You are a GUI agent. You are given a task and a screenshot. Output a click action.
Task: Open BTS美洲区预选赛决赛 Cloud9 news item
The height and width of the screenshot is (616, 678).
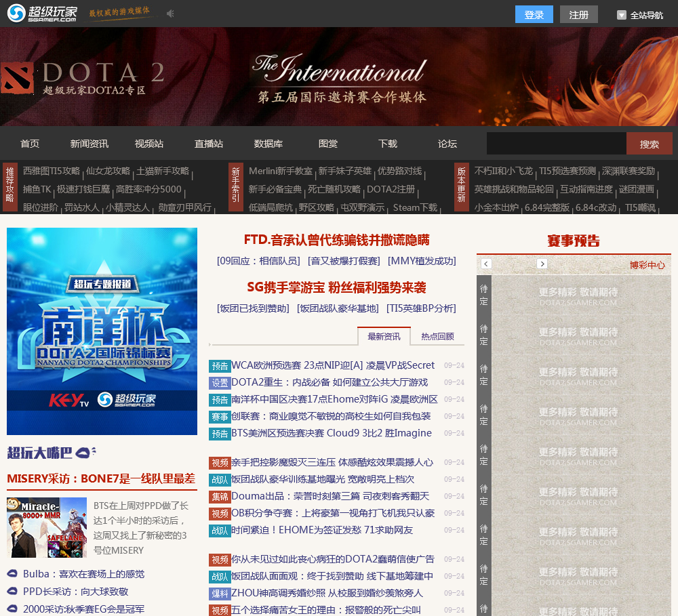tap(332, 433)
